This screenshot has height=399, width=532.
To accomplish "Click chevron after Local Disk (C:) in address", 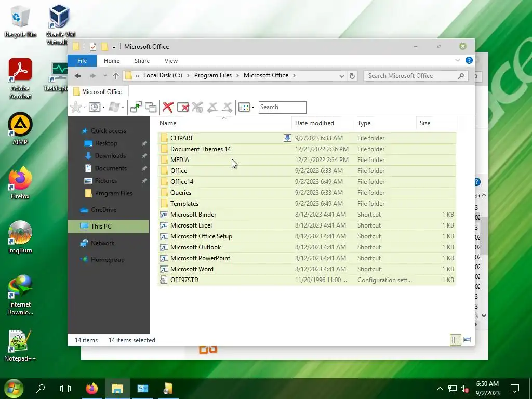I will [x=188, y=76].
